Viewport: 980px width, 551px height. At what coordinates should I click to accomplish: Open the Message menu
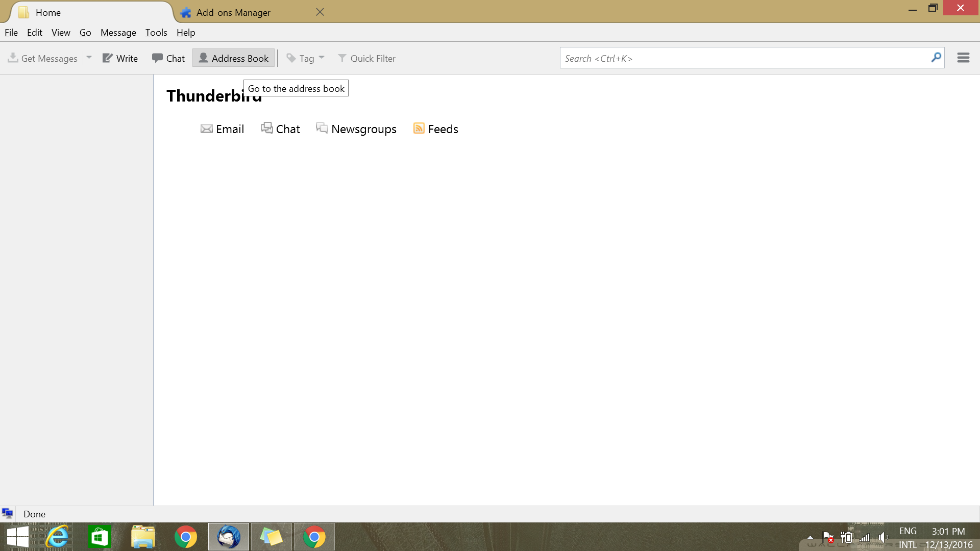click(x=118, y=32)
